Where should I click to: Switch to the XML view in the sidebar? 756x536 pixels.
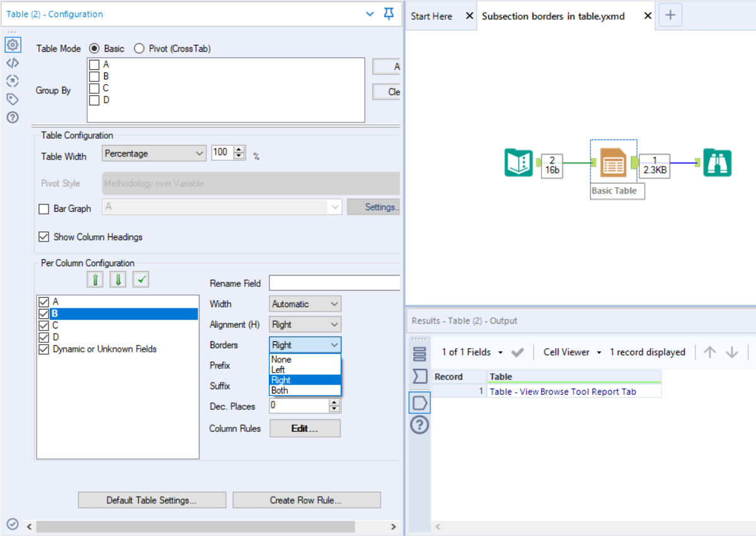pyautogui.click(x=13, y=62)
